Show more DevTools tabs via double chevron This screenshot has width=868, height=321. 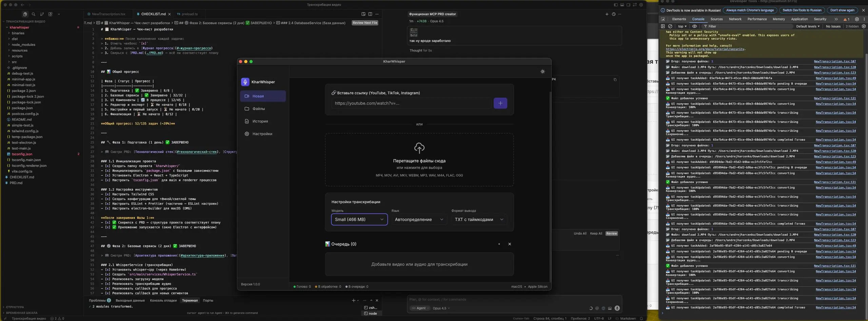pos(836,19)
